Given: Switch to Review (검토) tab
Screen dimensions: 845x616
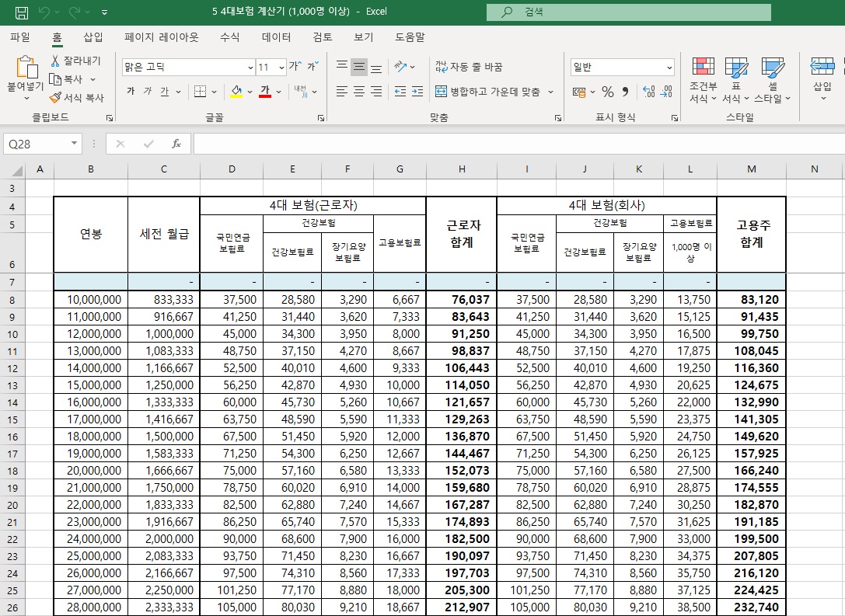Looking at the screenshot, I should pyautogui.click(x=323, y=37).
